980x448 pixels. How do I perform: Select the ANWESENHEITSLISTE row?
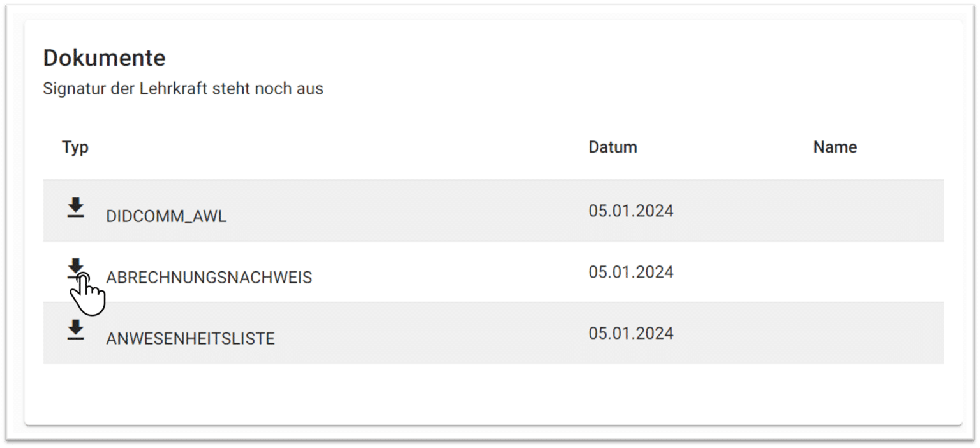pyautogui.click(x=383, y=333)
